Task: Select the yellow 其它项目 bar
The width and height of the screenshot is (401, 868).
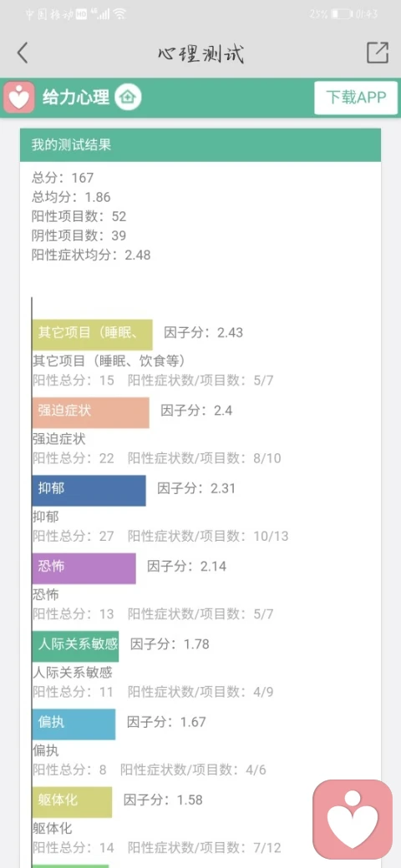Action: [x=92, y=335]
